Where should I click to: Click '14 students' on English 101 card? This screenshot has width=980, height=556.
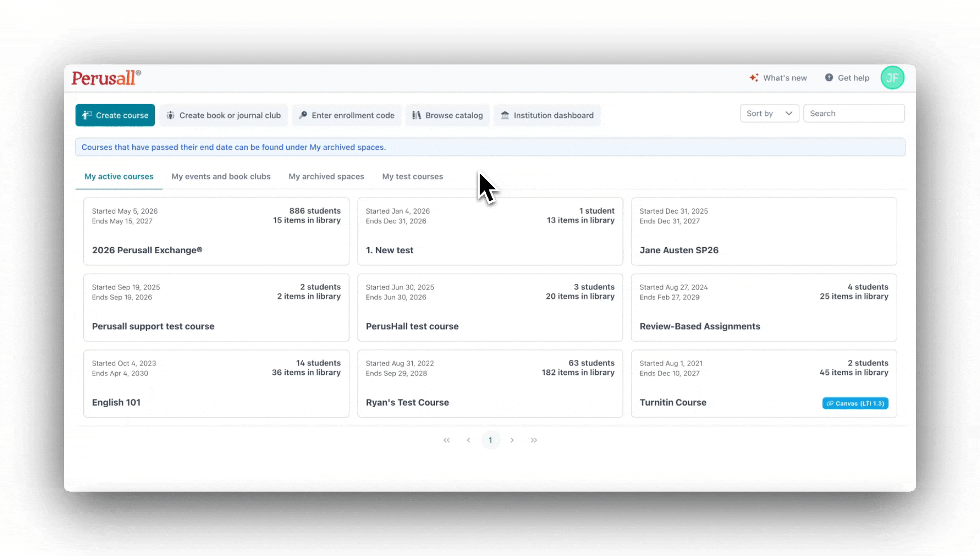[318, 363]
